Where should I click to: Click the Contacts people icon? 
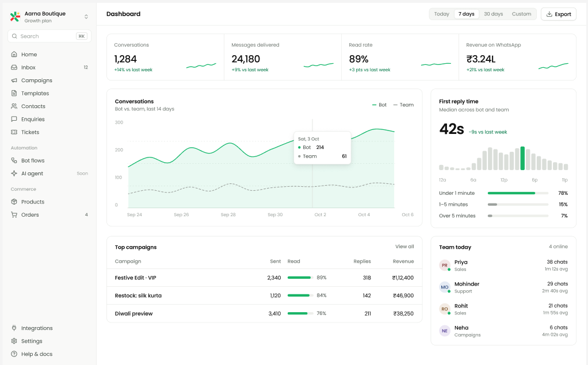(14, 106)
